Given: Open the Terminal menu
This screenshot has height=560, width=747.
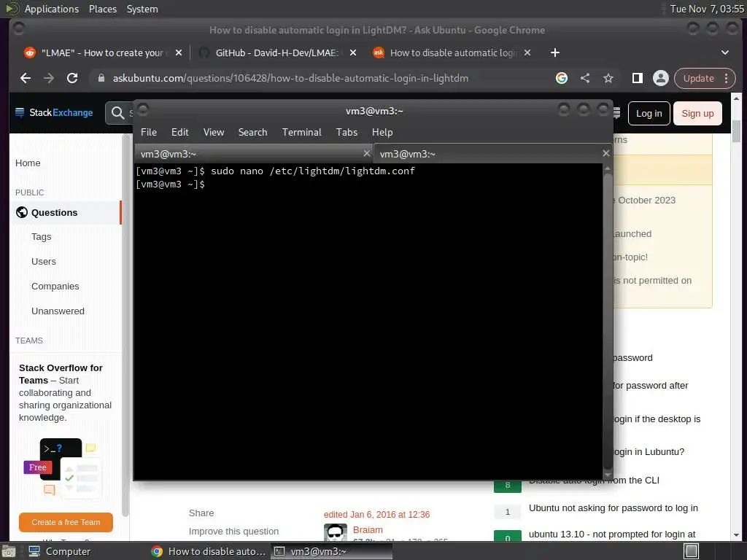Looking at the screenshot, I should (301, 132).
